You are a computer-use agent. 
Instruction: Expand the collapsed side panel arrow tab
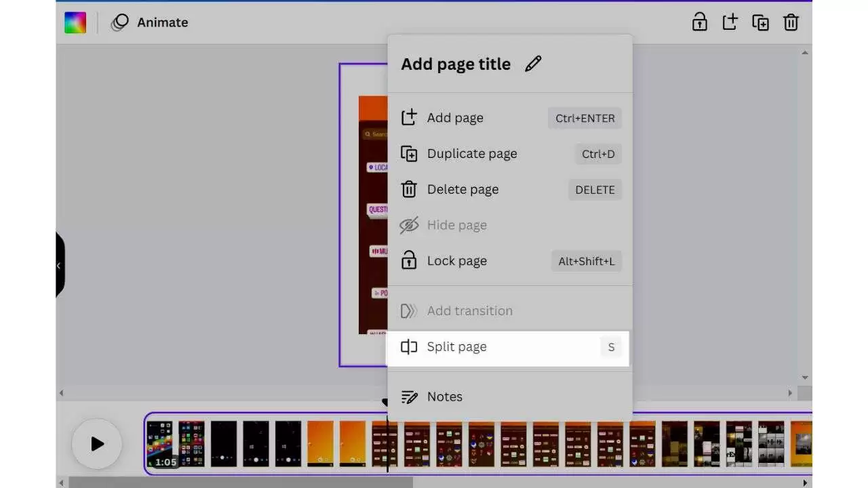[x=60, y=266]
